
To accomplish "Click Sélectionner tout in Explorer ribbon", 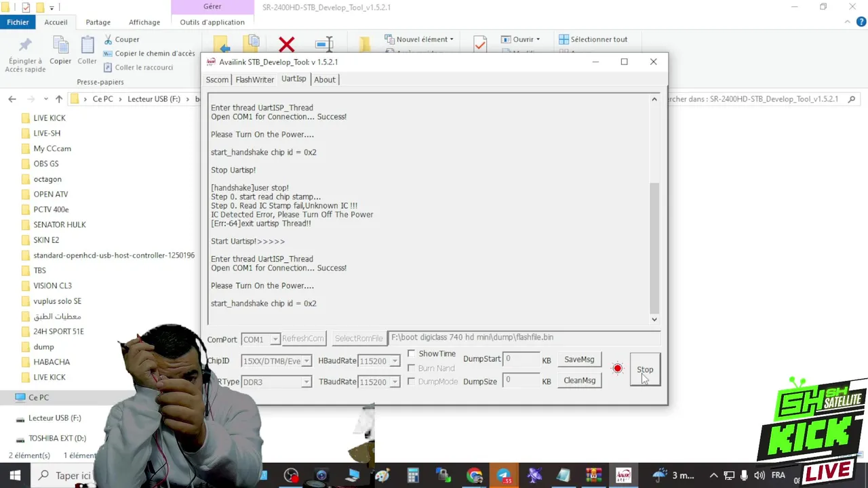I will point(593,39).
